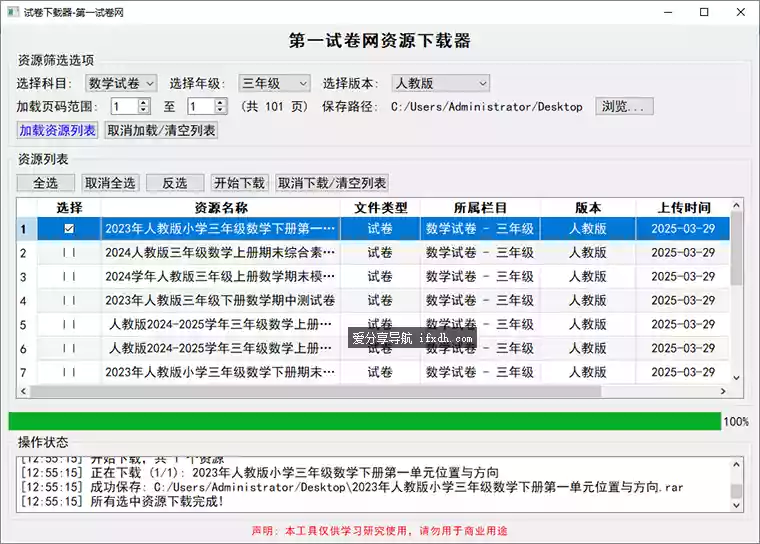
Task: Click the 取消全选 button
Action: [x=110, y=183]
